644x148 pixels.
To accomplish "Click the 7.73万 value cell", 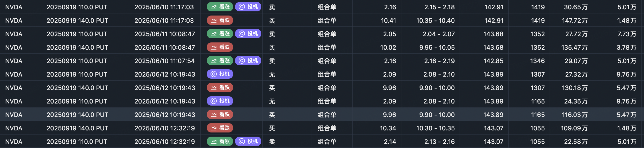I will click(x=626, y=34).
